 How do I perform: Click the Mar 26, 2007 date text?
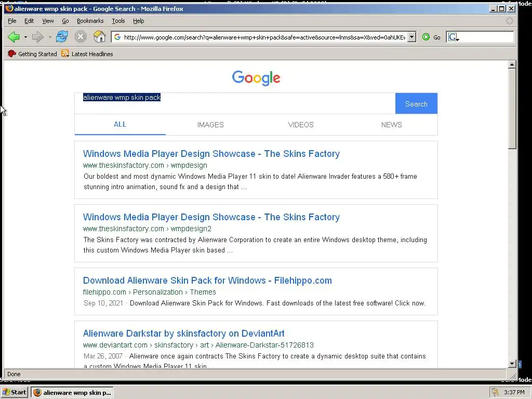pos(103,356)
